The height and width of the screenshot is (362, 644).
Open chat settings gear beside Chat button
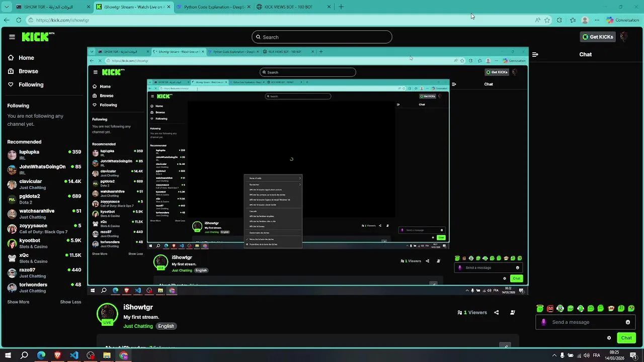pyautogui.click(x=609, y=338)
